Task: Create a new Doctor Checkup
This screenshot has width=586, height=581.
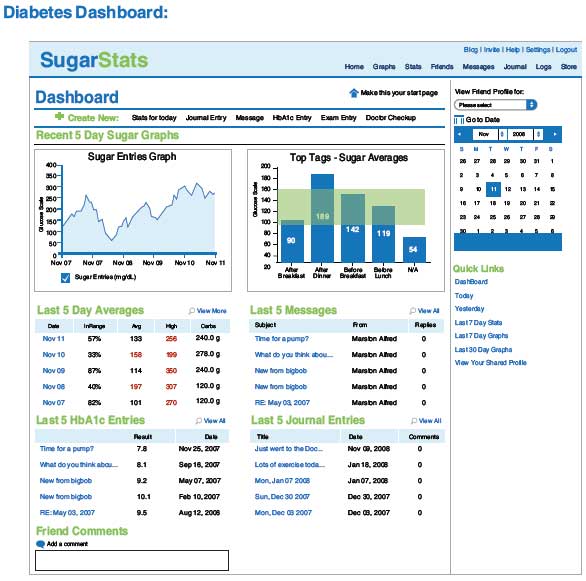Action: point(391,118)
